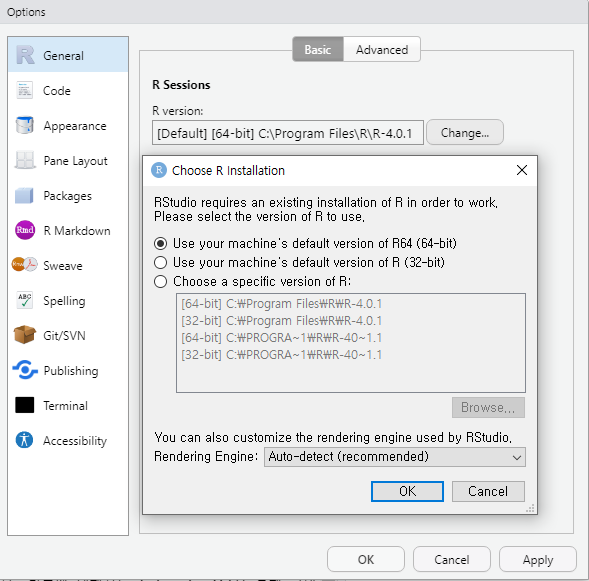Switch to the Basic tab

click(318, 49)
